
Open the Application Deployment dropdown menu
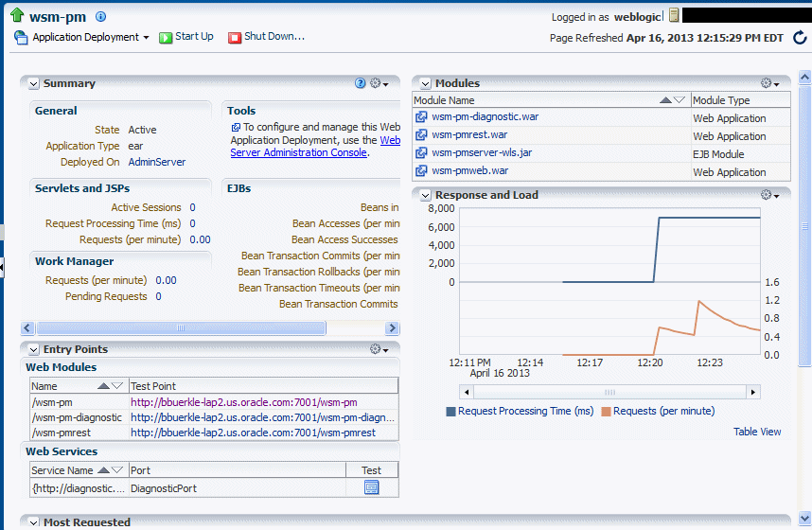(x=91, y=37)
